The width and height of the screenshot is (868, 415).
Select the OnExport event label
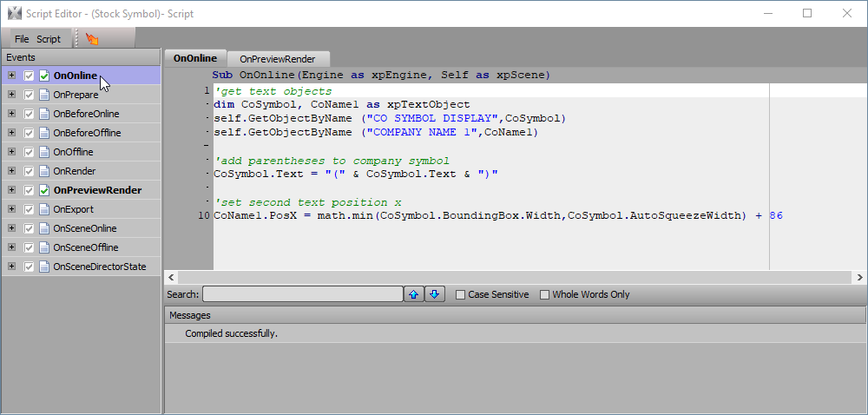pos(74,209)
